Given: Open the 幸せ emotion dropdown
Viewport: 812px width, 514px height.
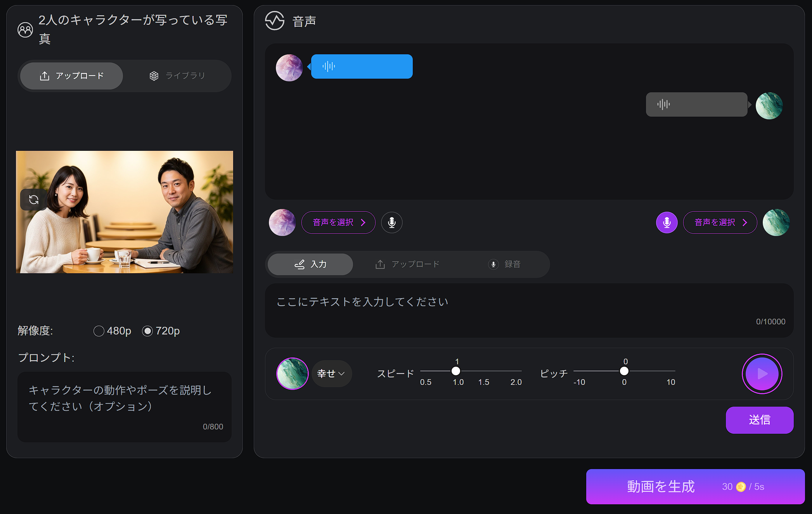Looking at the screenshot, I should click(x=331, y=374).
